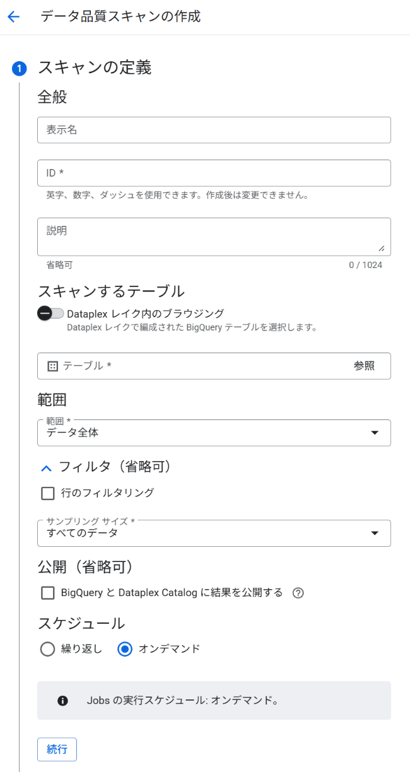The height and width of the screenshot is (772, 410).
Task: Open the サンプリング サイズ dropdown
Action: coord(214,533)
